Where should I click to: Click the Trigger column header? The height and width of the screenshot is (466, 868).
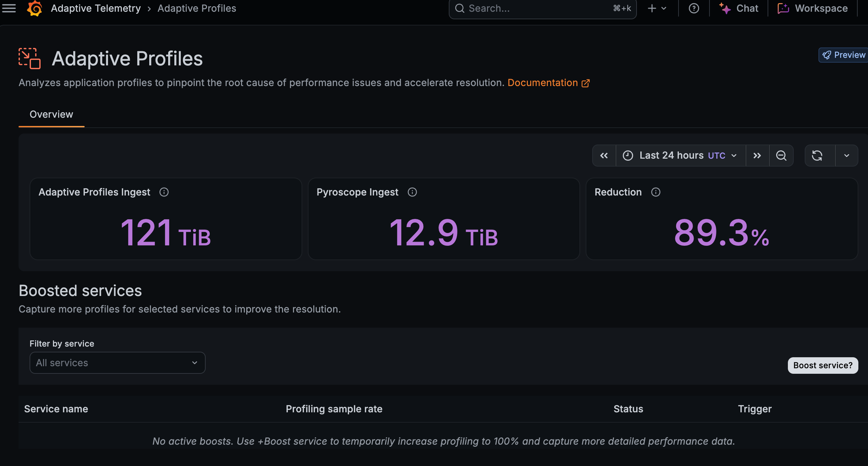click(755, 409)
